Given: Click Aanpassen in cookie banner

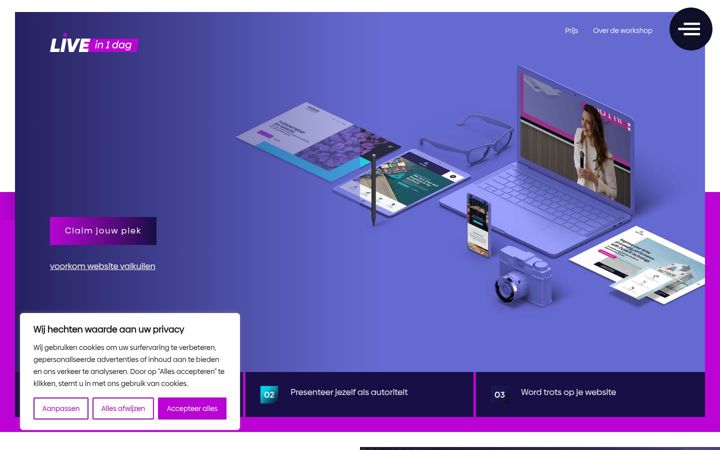Looking at the screenshot, I should coord(61,408).
